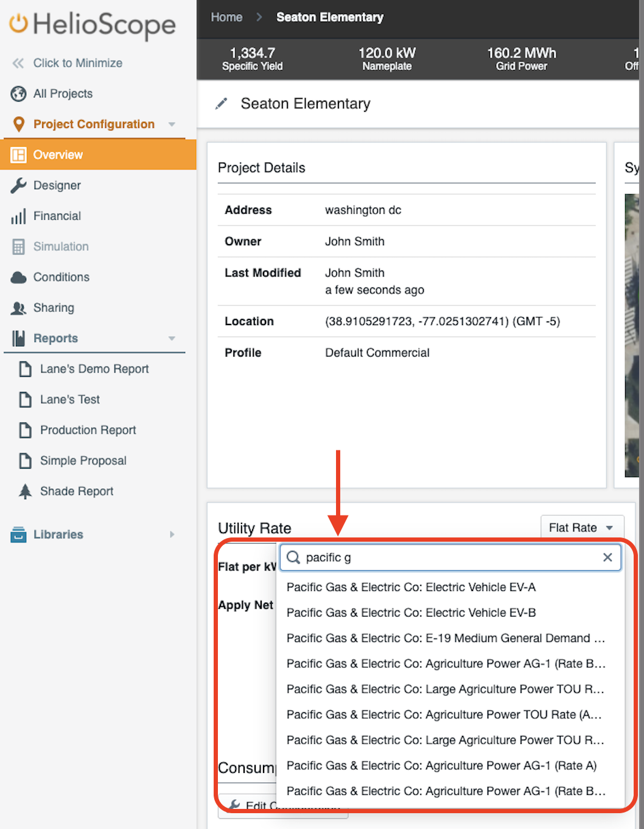Open the Shade Report
Image resolution: width=644 pixels, height=829 pixels.
(x=77, y=491)
